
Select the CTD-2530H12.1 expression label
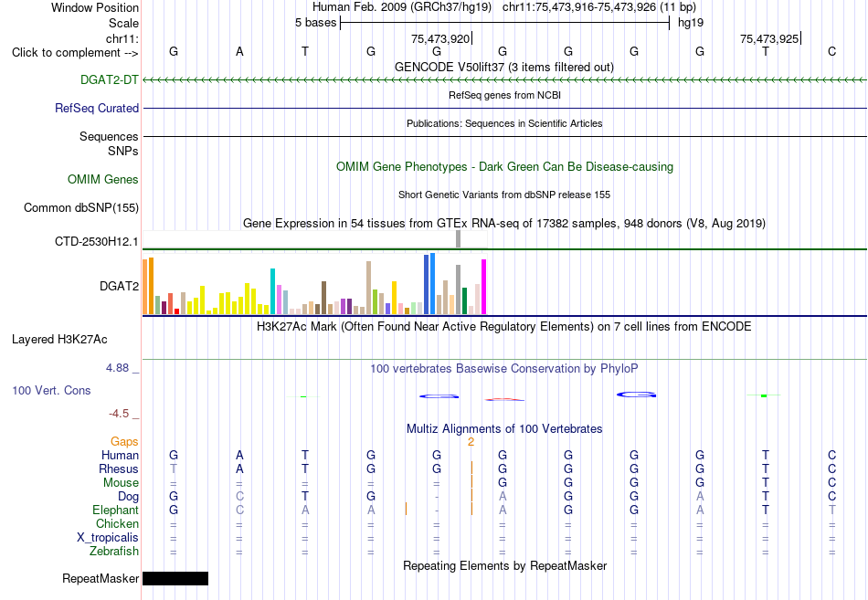pyautogui.click(x=96, y=241)
